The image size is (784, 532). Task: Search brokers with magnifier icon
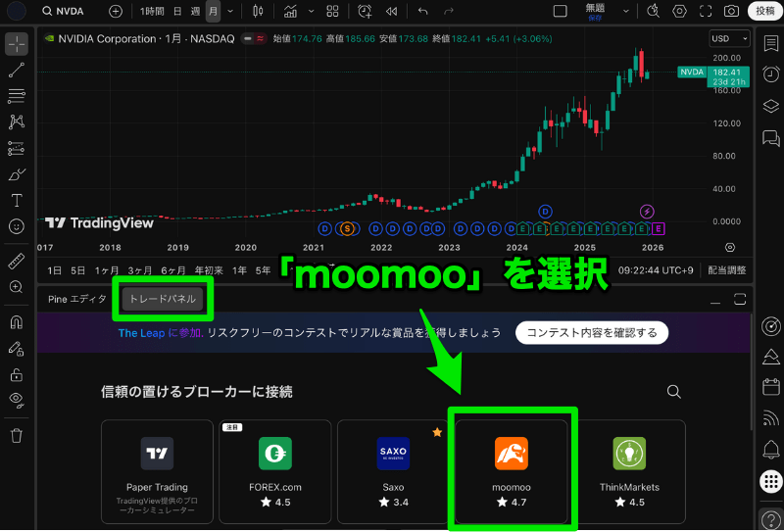[x=674, y=392]
